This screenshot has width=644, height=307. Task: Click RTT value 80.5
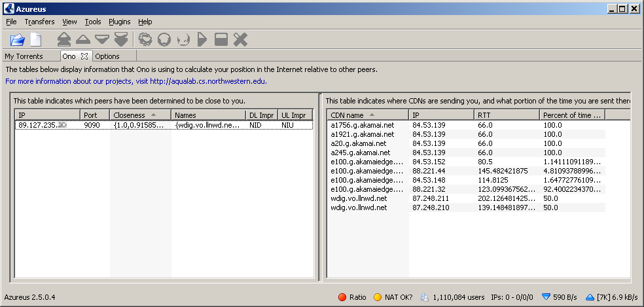485,162
